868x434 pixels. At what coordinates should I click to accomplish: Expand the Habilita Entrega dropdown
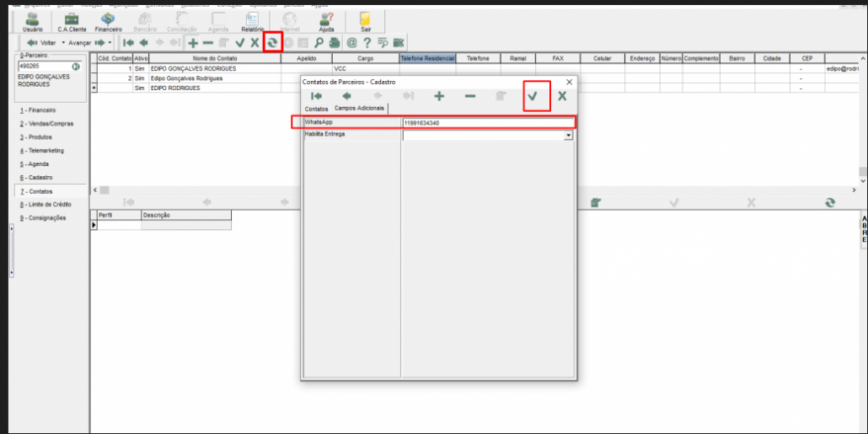569,135
